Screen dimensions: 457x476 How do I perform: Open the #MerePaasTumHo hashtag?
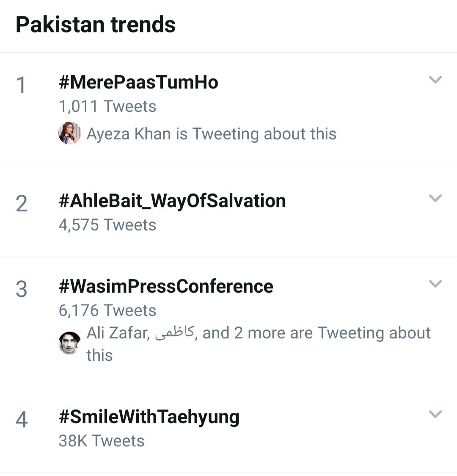pyautogui.click(x=138, y=82)
